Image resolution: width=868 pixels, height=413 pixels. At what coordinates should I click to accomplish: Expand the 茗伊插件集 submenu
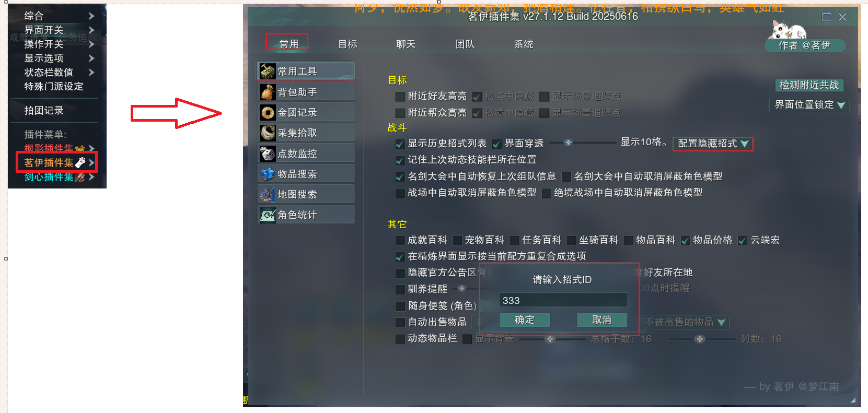click(57, 162)
